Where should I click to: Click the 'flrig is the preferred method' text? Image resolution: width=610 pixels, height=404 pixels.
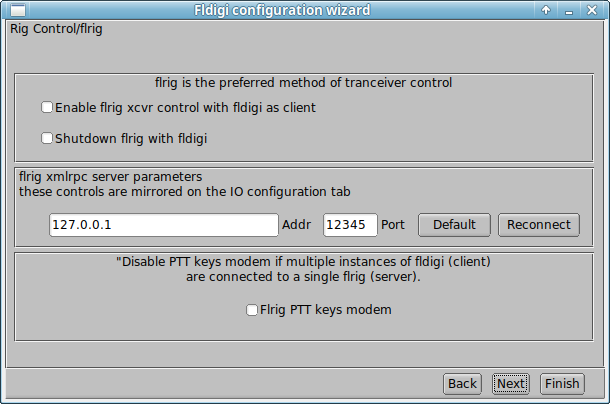coord(303,83)
